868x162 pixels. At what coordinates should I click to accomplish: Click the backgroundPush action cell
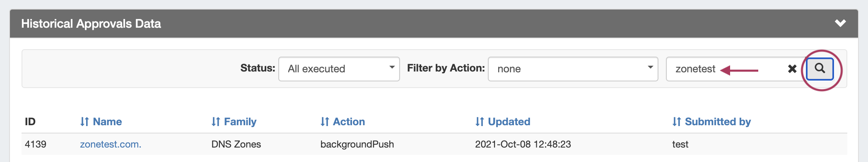pos(357,144)
